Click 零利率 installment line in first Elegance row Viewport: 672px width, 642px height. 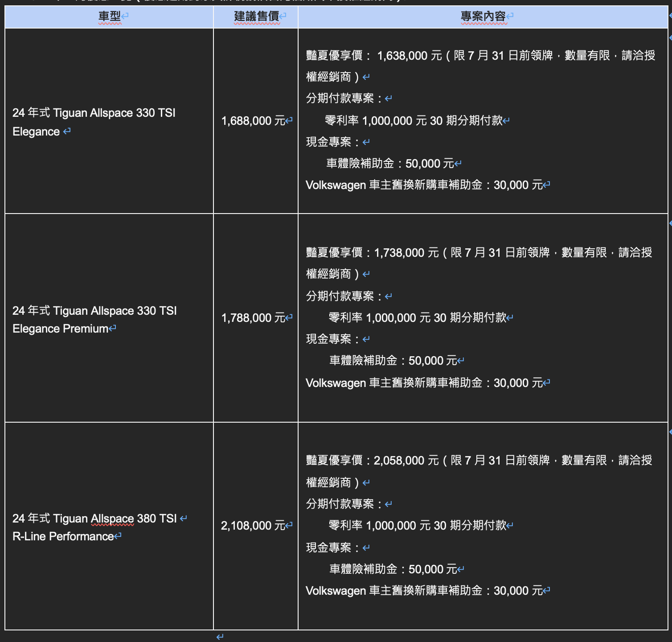pos(414,120)
